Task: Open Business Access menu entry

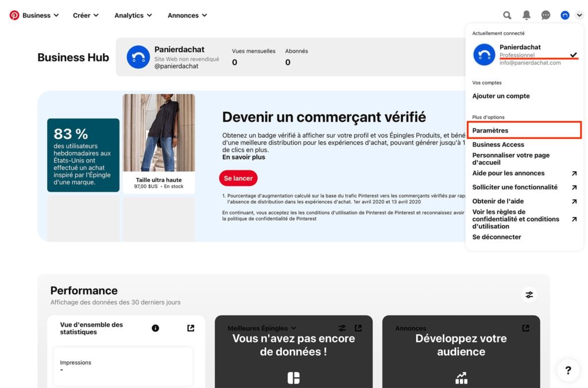Action: [x=498, y=145]
